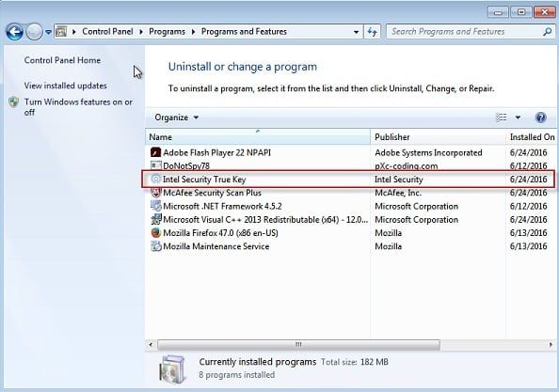
Task: Close the Programs and Features window
Action: click(545, 12)
